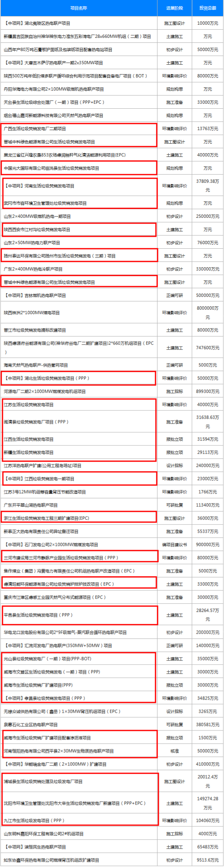
Task: Click 【中项网】江西垃圾焚烧发电一期项目
Action: click(x=39, y=479)
